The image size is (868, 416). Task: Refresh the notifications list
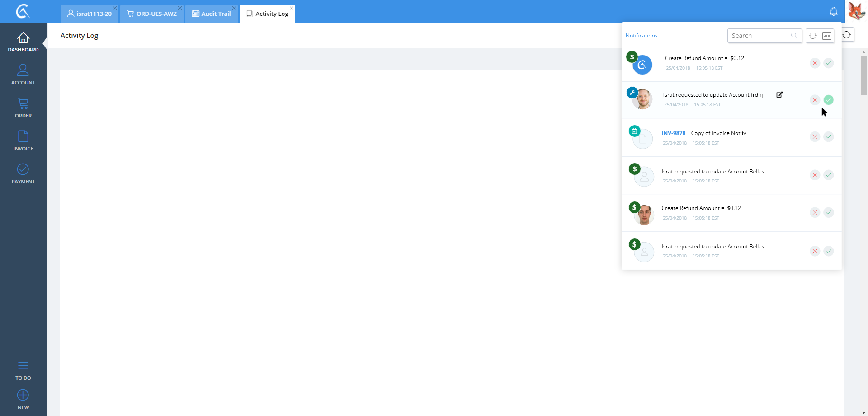click(x=812, y=36)
